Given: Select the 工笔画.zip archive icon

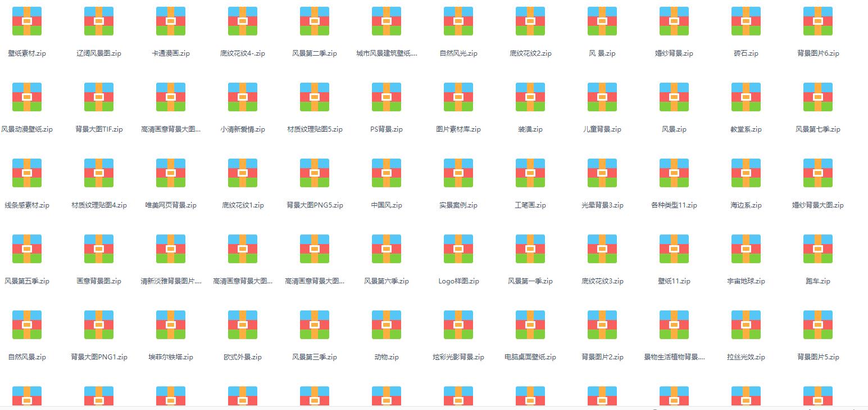Looking at the screenshot, I should [x=530, y=173].
